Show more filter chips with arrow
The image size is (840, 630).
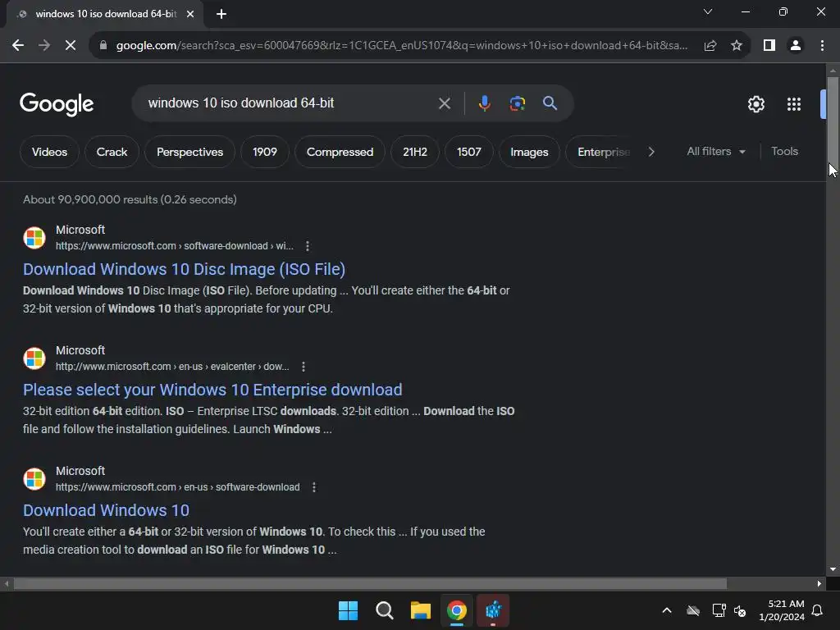pos(651,152)
